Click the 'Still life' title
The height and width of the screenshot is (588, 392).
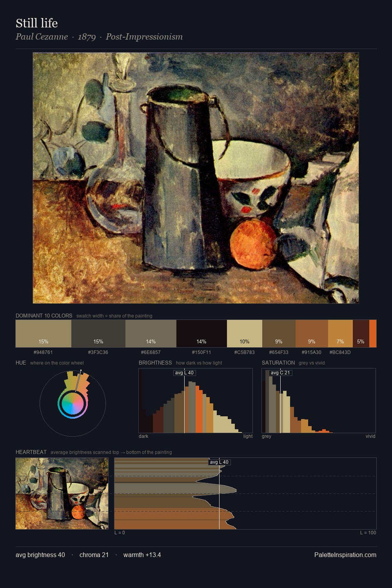[x=37, y=23]
